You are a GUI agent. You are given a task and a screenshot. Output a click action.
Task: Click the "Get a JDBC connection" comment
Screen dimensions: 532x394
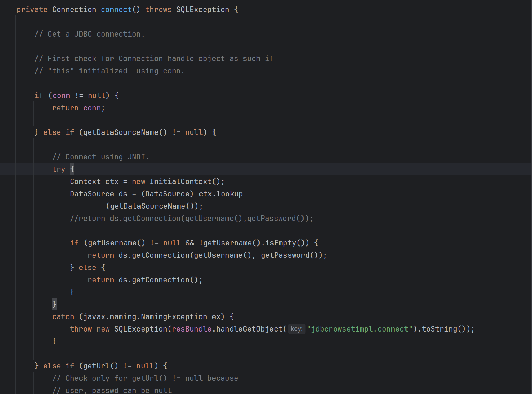(x=89, y=34)
